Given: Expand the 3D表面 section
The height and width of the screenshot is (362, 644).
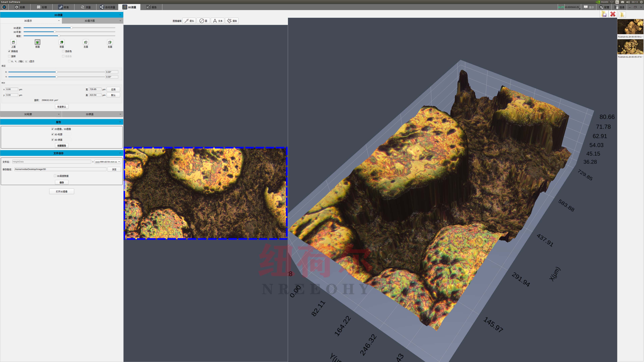Looking at the screenshot, I should [93, 114].
